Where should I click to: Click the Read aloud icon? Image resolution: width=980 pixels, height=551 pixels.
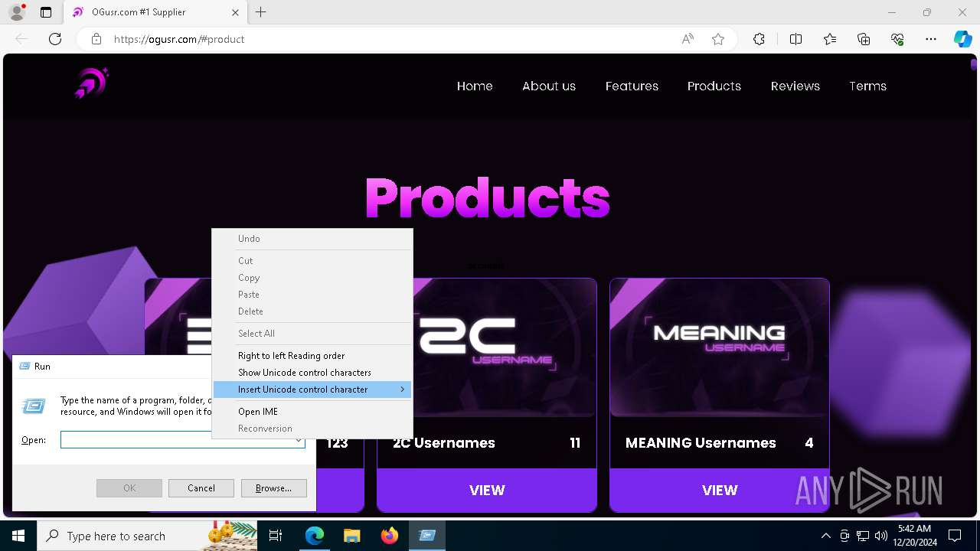pos(688,39)
